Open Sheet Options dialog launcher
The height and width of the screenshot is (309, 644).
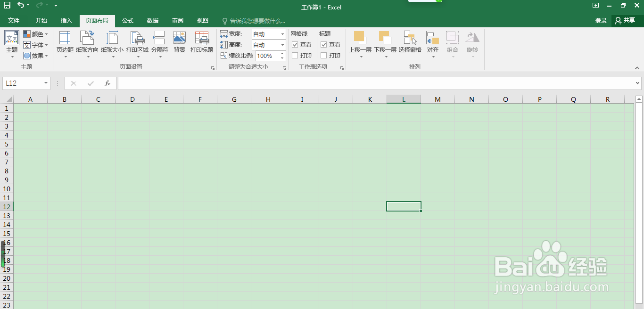click(x=342, y=68)
